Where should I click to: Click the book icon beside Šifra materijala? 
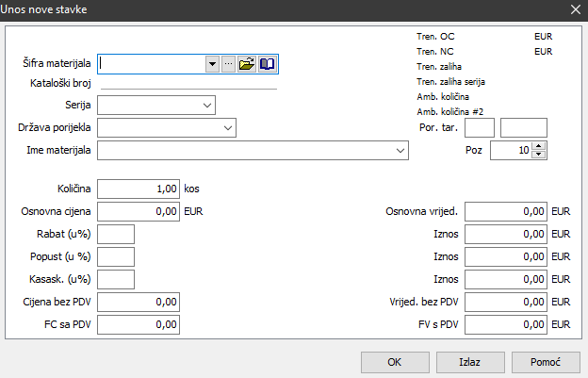pyautogui.click(x=269, y=63)
